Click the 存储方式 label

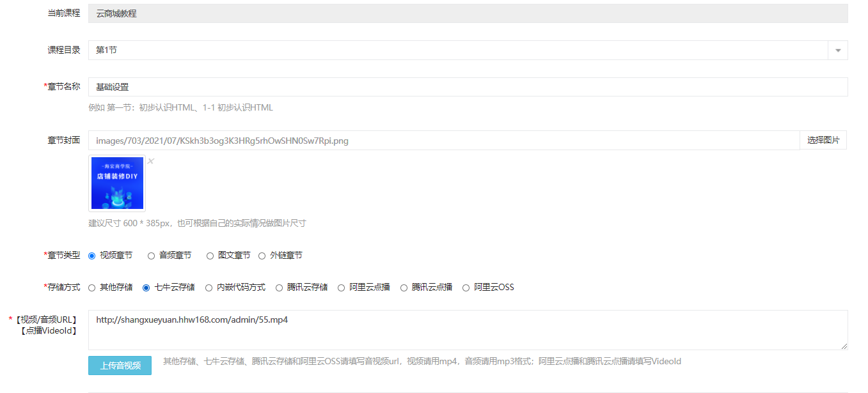[x=61, y=287]
